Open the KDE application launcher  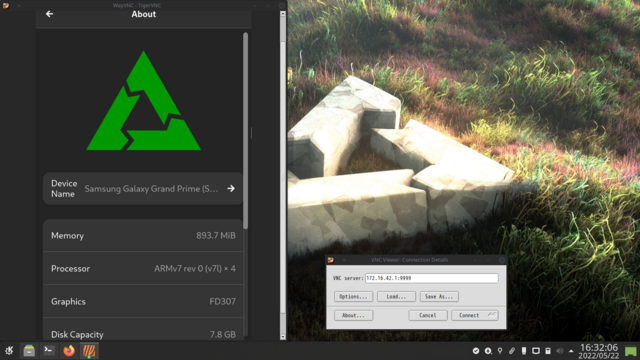(x=9, y=351)
